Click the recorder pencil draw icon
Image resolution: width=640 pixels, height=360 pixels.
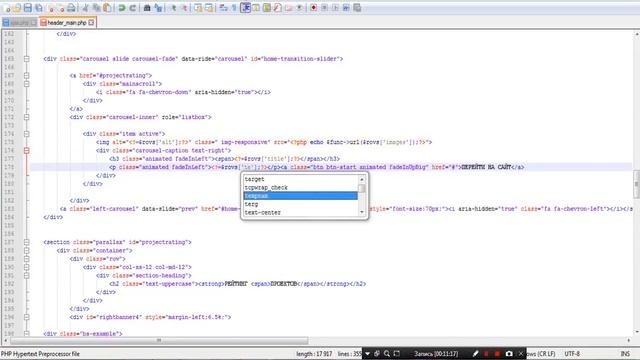click(x=476, y=353)
